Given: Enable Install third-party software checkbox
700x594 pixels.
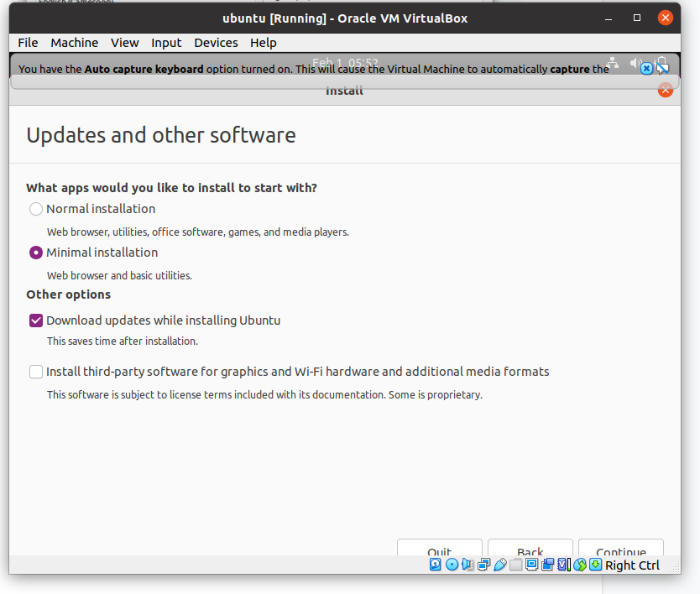Looking at the screenshot, I should pyautogui.click(x=36, y=372).
